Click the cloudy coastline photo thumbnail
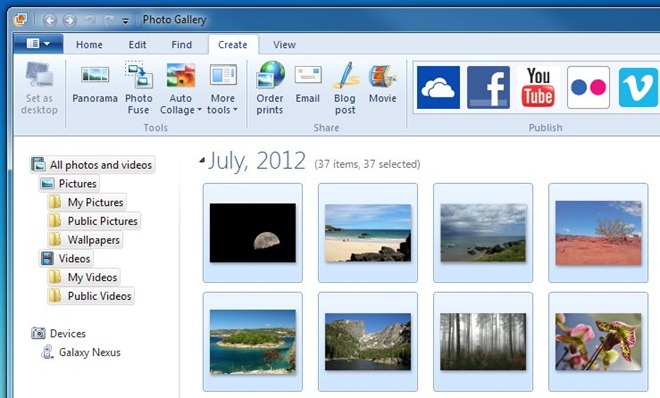660x398 pixels. coord(483,233)
